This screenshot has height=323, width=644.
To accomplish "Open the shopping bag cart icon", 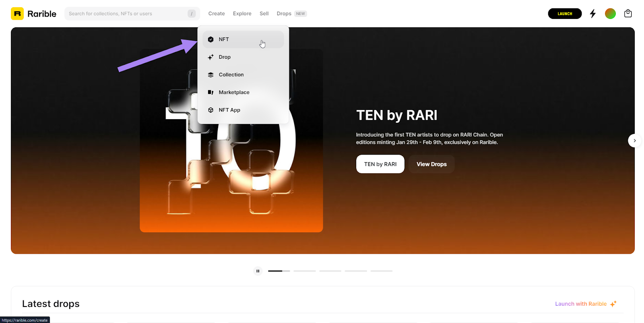I will (x=627, y=14).
